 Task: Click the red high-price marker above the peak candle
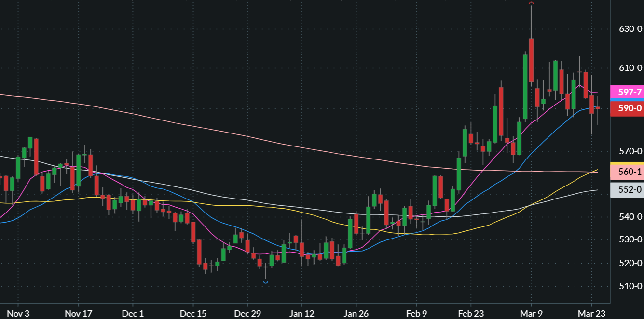point(531,3)
